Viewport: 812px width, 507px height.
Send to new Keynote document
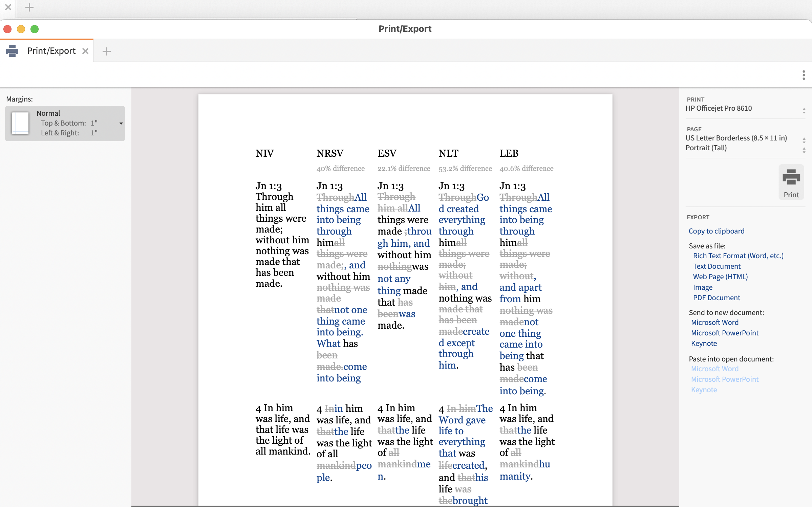point(704,344)
